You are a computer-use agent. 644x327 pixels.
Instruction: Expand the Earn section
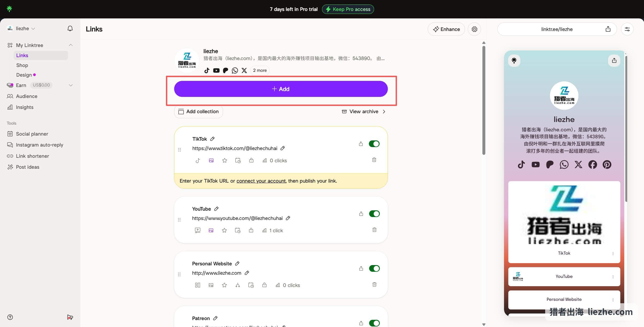tap(71, 85)
